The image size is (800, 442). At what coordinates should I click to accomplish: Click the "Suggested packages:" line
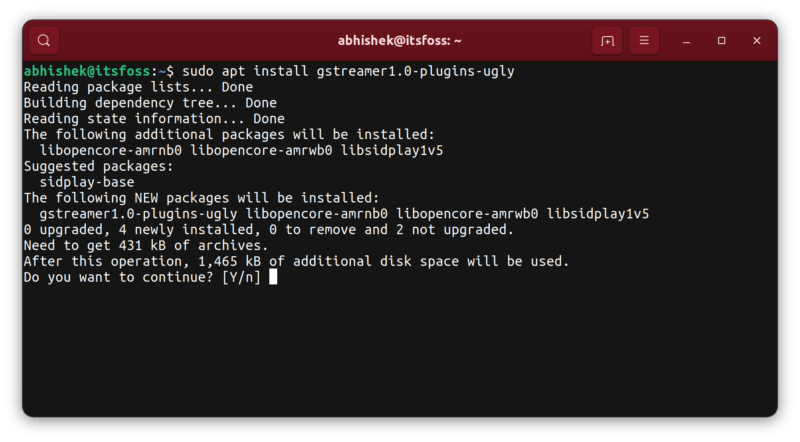98,166
